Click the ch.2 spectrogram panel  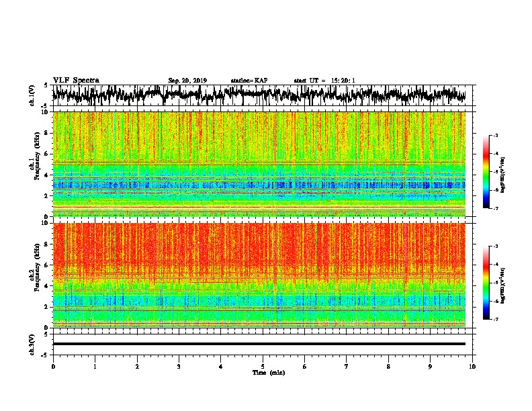coord(259,275)
